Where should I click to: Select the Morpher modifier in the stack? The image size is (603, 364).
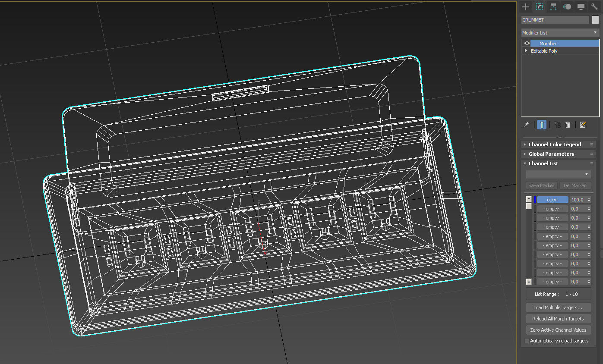click(565, 43)
